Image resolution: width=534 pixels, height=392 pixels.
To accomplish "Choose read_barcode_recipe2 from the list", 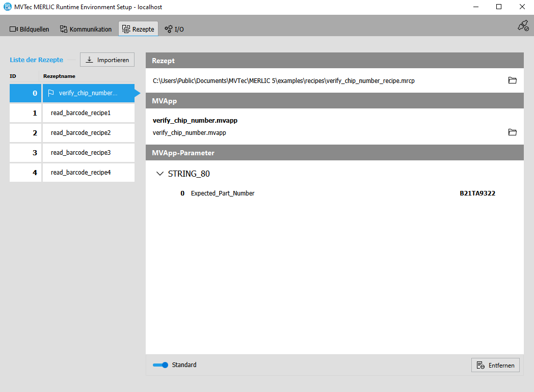I will (81, 133).
